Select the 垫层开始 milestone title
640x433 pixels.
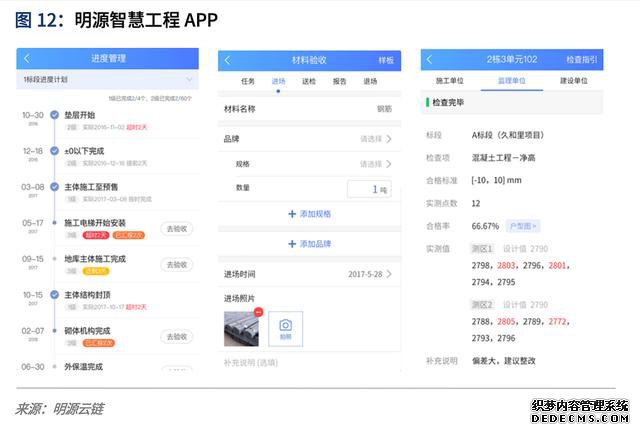80,115
